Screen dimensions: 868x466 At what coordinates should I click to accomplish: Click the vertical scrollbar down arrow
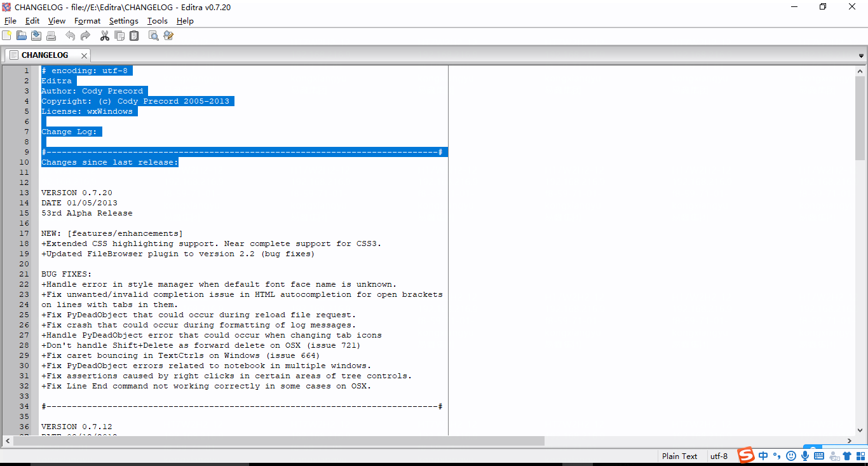click(x=860, y=430)
